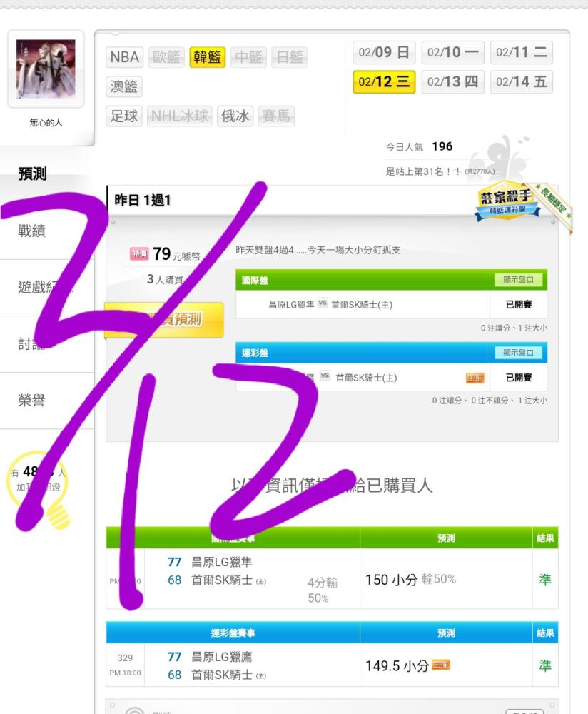Choose the 02/09 日 date
This screenshot has width=588, height=714.
(x=384, y=52)
